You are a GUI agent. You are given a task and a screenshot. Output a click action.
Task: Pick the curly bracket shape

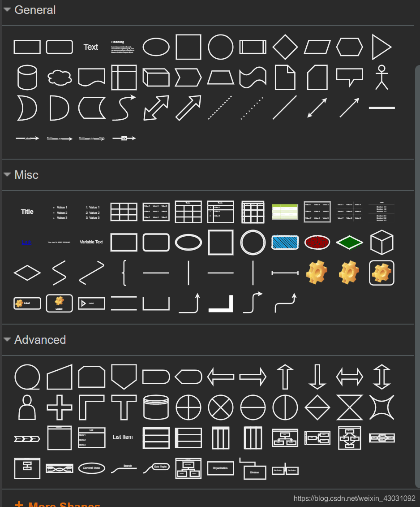coord(124,273)
